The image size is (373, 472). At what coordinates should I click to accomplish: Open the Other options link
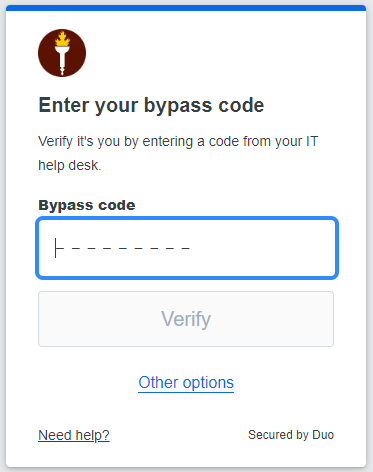pyautogui.click(x=186, y=382)
